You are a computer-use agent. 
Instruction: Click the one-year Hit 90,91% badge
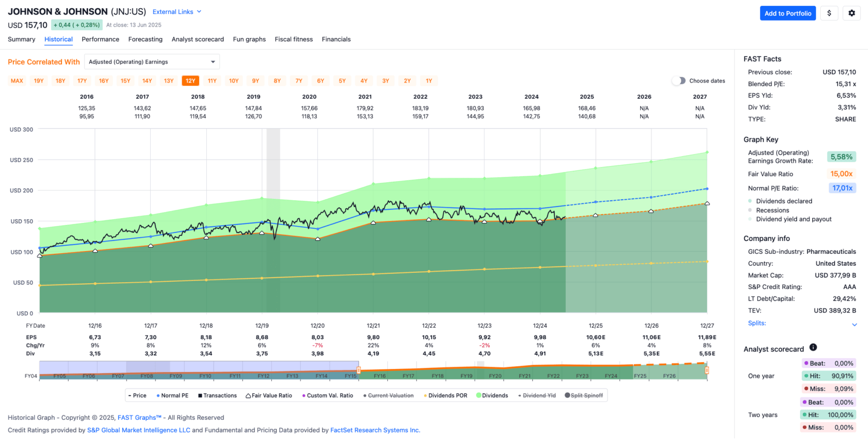828,376
